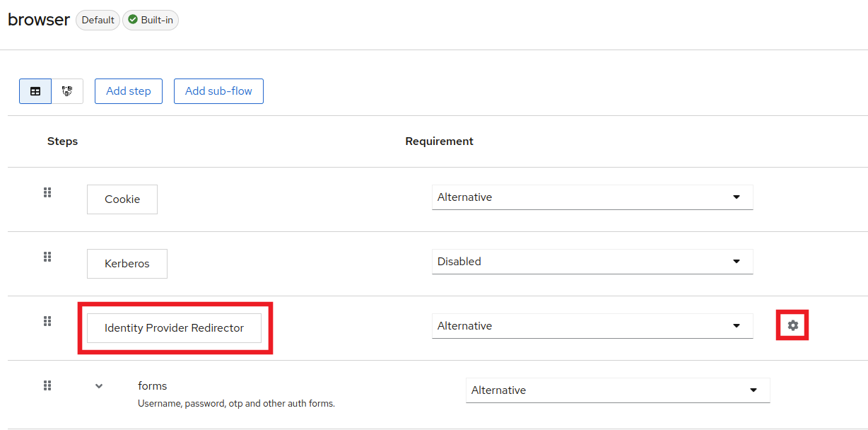The height and width of the screenshot is (430, 868).
Task: Grab drag handle of Identity Provider Redirector row
Action: (x=47, y=321)
